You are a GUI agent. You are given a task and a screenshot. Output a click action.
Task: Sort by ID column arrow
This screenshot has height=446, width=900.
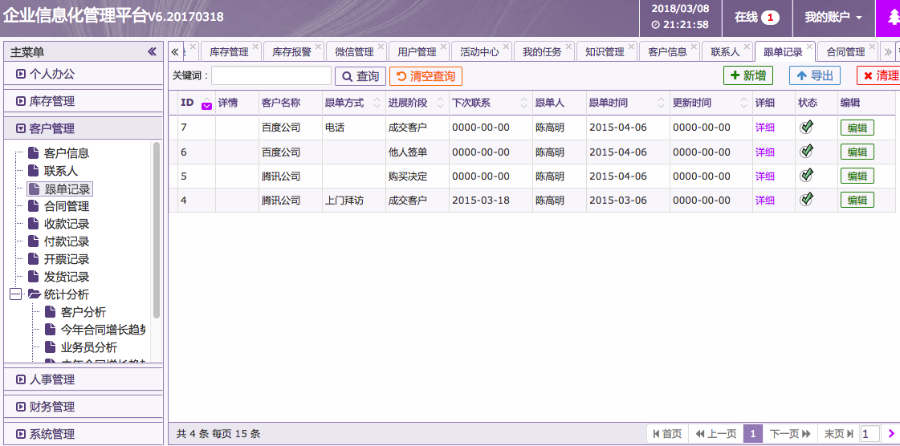(x=207, y=103)
